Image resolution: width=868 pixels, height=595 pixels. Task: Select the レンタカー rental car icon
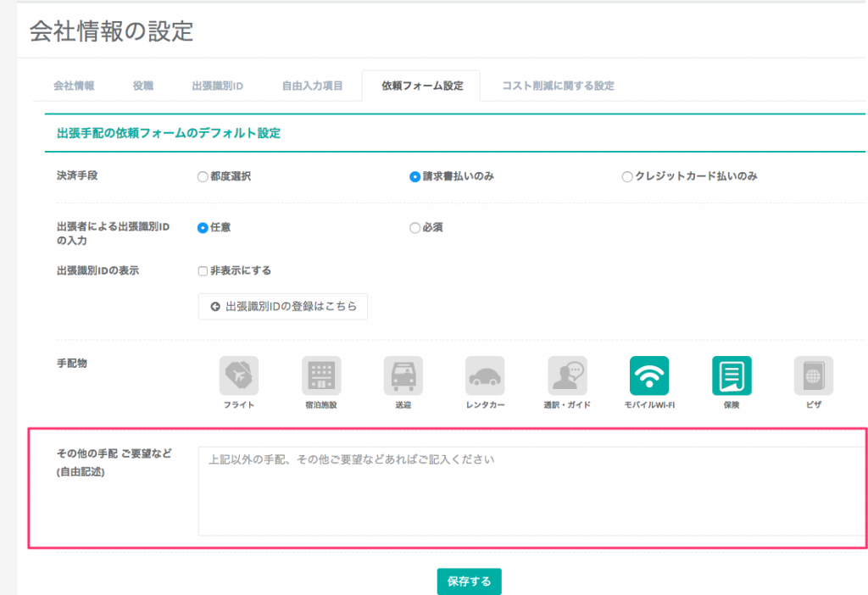pyautogui.click(x=485, y=375)
